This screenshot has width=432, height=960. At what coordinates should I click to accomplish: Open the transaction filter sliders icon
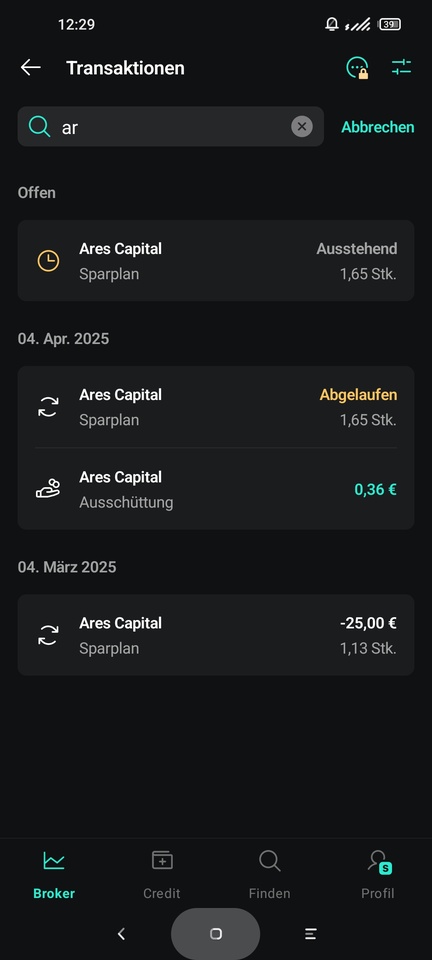pos(401,67)
